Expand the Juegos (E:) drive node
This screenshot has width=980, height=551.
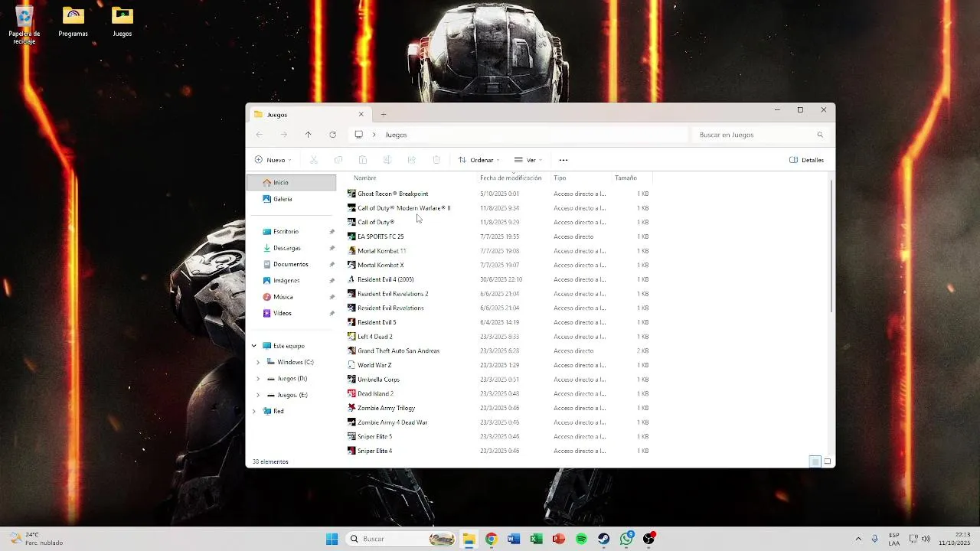(x=258, y=395)
